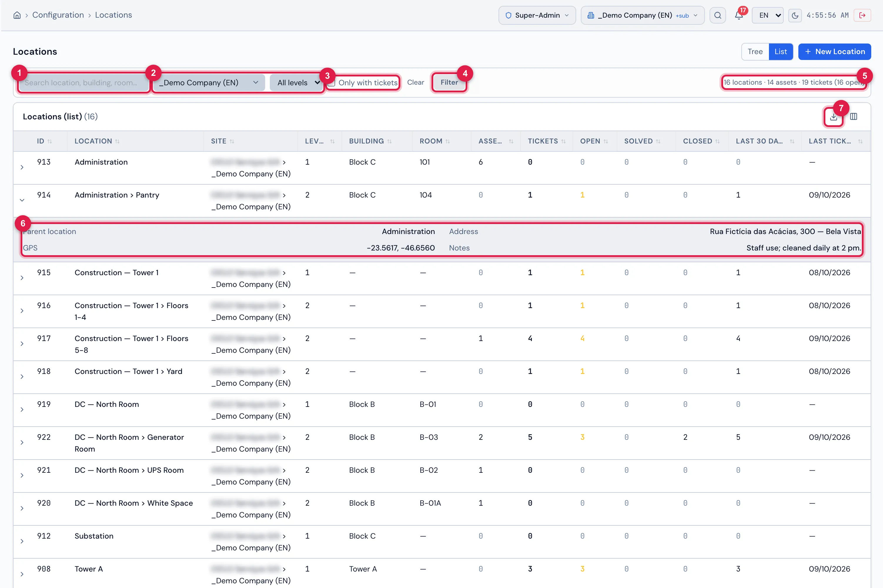883x588 pixels.
Task: Sort by BUILDING column
Action: click(370, 141)
